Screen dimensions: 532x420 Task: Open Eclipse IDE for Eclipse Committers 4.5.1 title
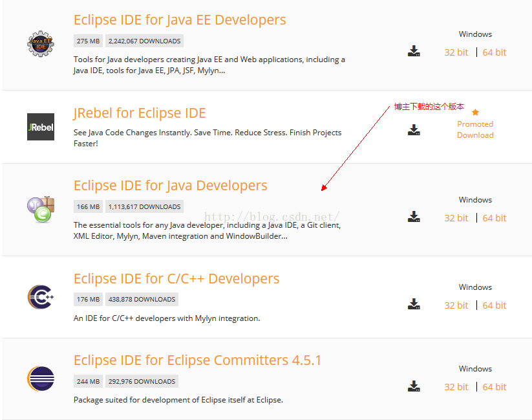pyautogui.click(x=197, y=360)
